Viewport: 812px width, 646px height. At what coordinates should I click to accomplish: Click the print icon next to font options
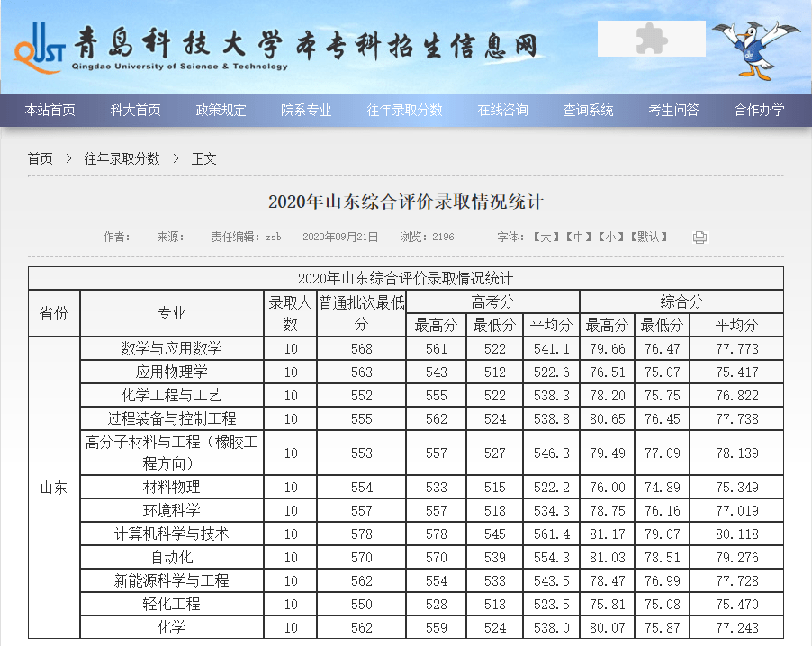tap(699, 237)
